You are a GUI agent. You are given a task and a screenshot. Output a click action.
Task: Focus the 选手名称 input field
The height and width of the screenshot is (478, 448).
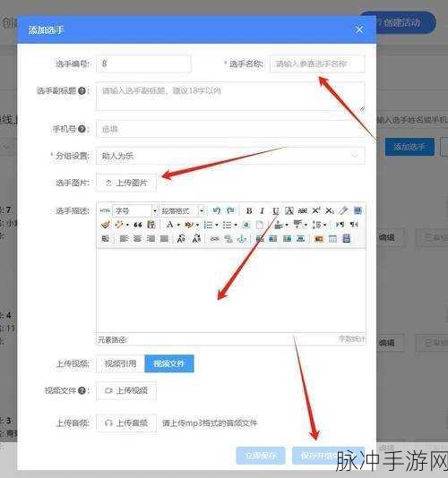pos(317,64)
